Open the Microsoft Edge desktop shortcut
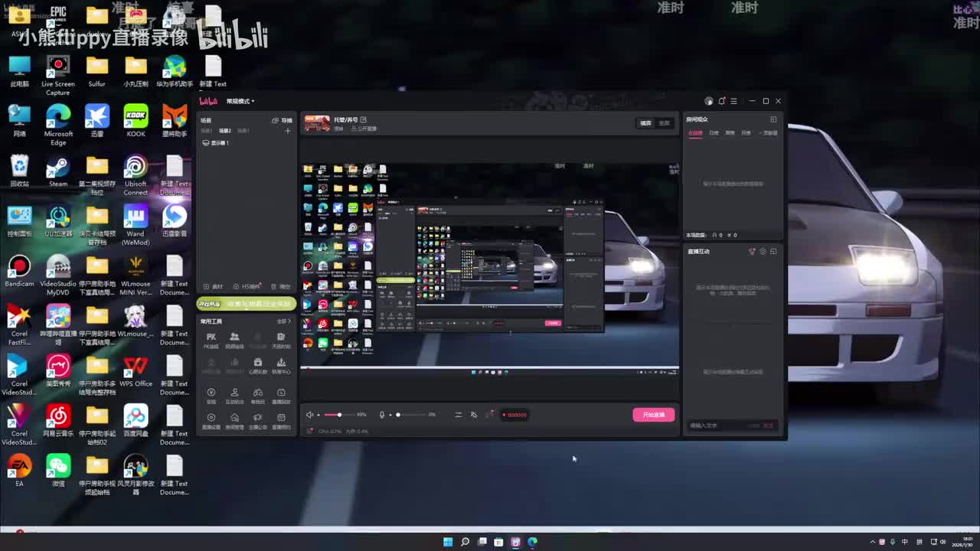This screenshot has height=551, width=980. pyautogui.click(x=58, y=126)
